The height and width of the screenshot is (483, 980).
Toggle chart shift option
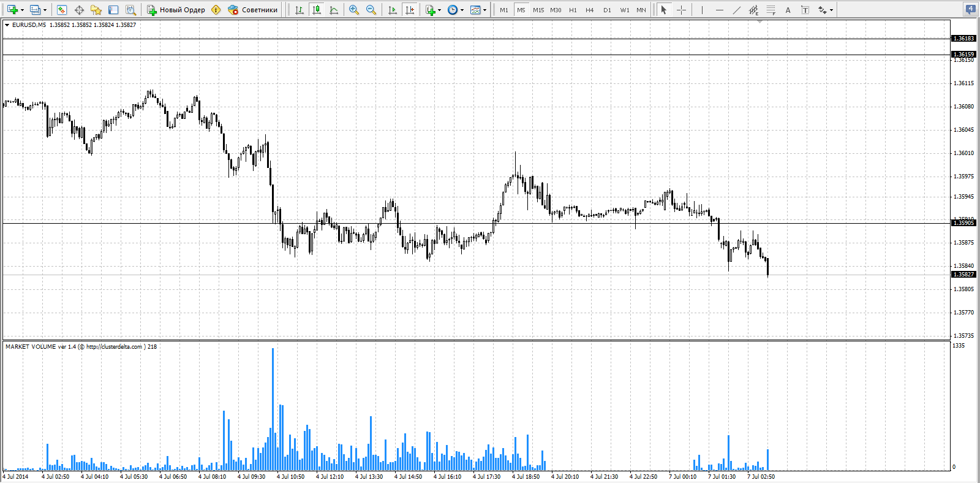(x=410, y=10)
